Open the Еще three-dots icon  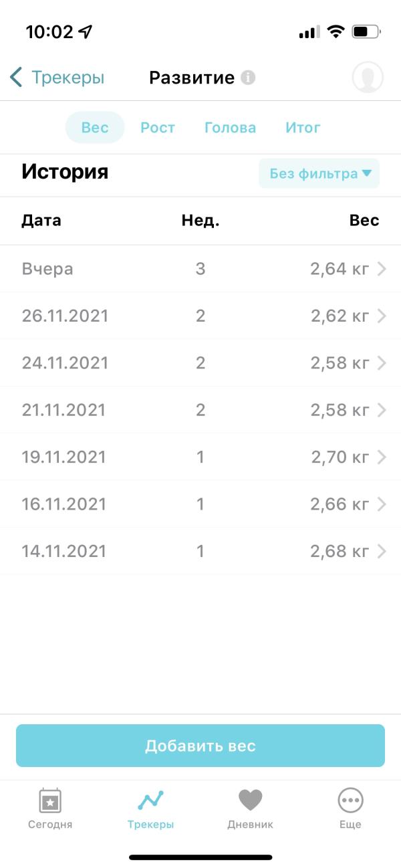(350, 800)
